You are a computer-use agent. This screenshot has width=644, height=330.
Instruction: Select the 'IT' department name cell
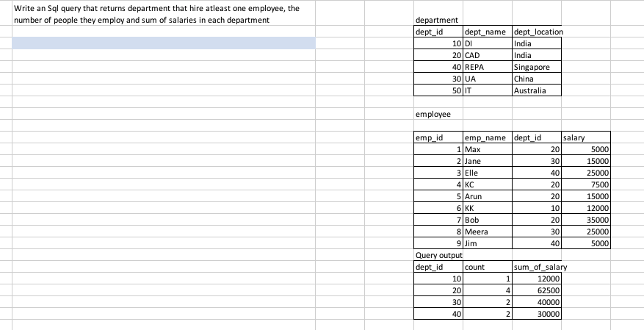point(488,90)
